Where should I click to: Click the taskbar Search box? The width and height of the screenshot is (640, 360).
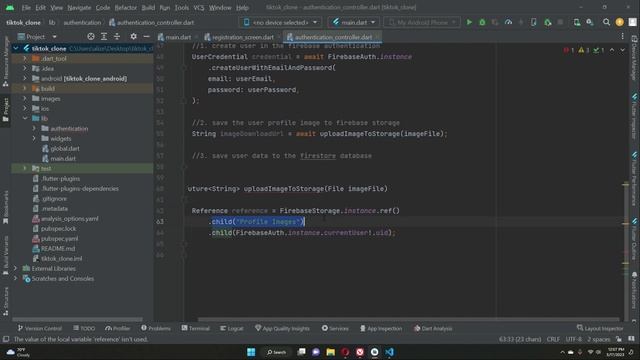[x=276, y=352]
